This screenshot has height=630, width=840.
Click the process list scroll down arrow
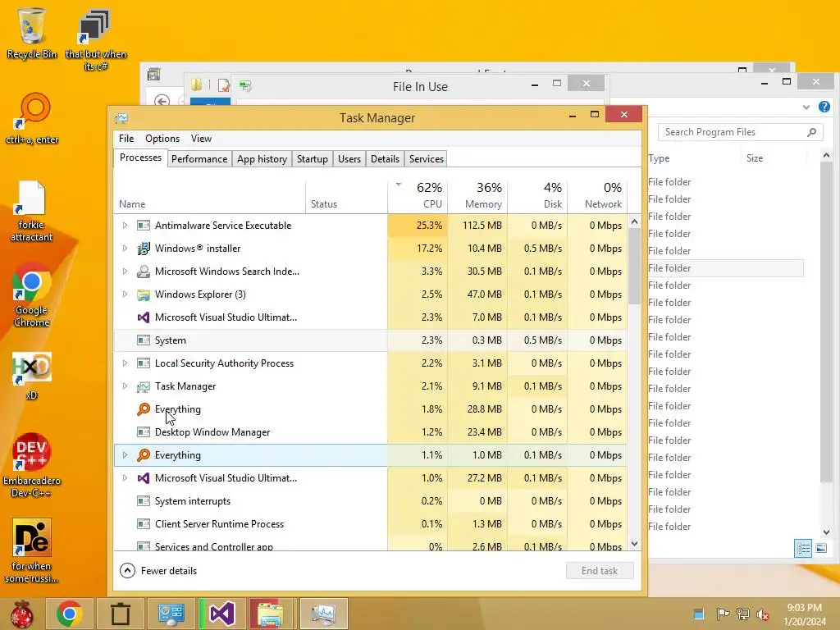(x=634, y=544)
